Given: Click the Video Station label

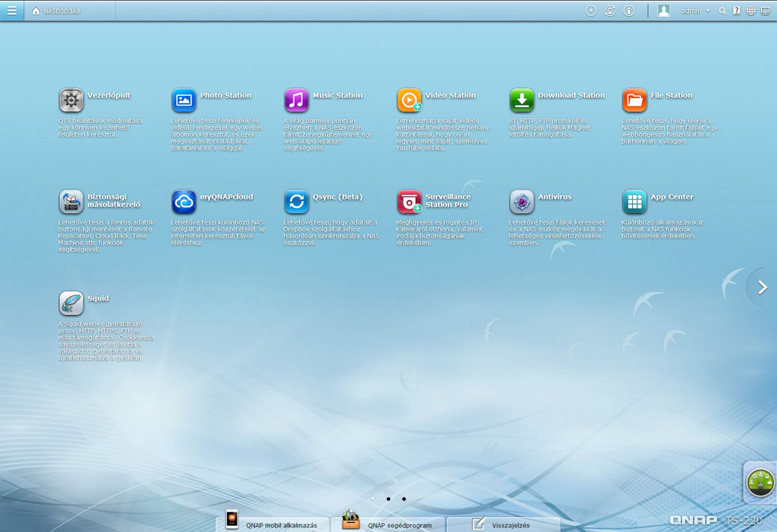Looking at the screenshot, I should [x=451, y=95].
